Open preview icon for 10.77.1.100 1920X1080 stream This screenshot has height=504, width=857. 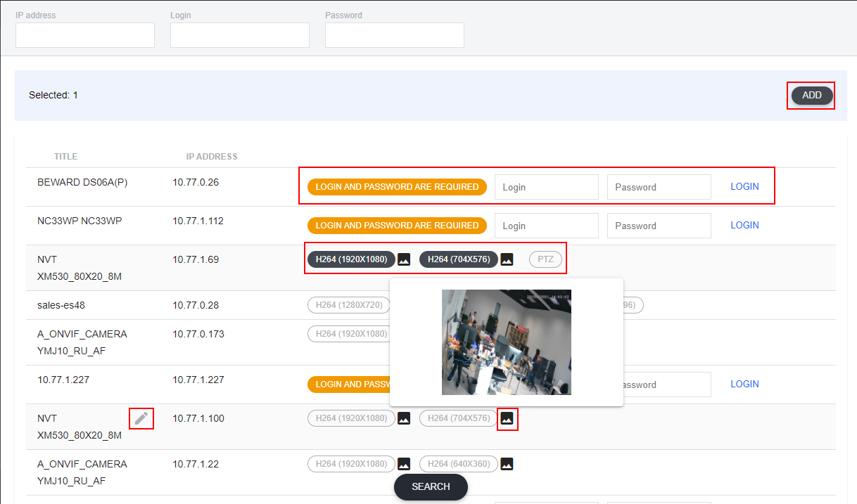(x=404, y=418)
